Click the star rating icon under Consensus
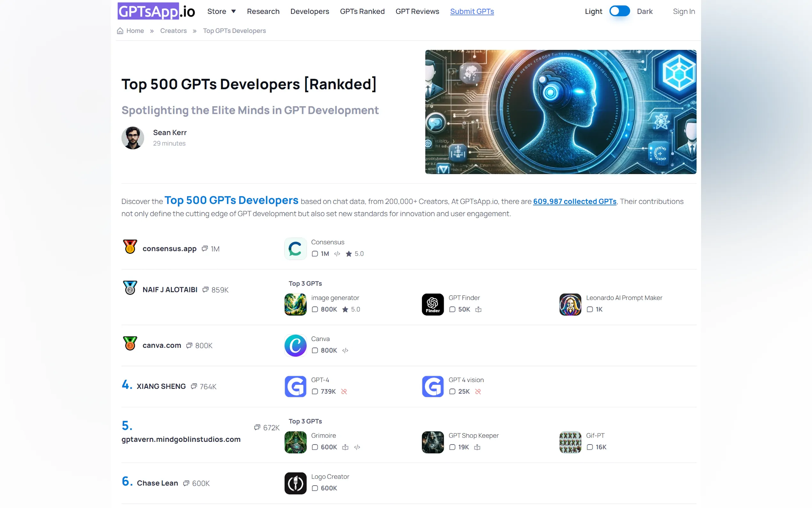This screenshot has height=508, width=812. (349, 254)
